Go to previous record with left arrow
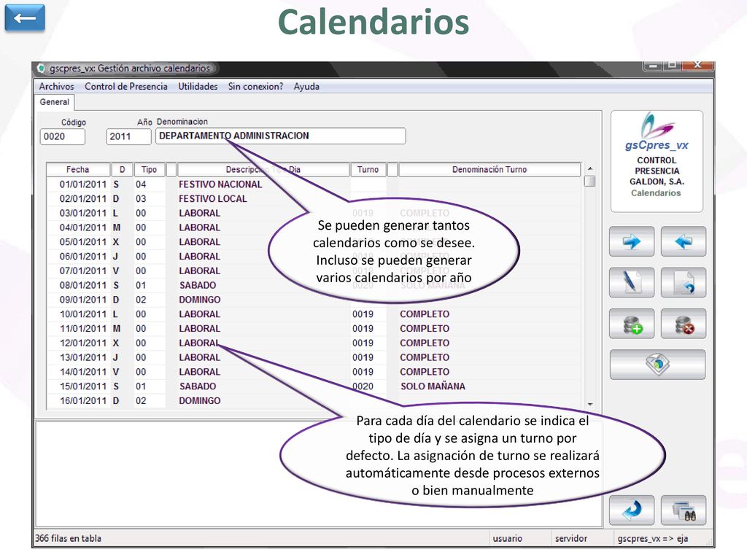Image resolution: width=747 pixels, height=560 pixels. coord(683,241)
